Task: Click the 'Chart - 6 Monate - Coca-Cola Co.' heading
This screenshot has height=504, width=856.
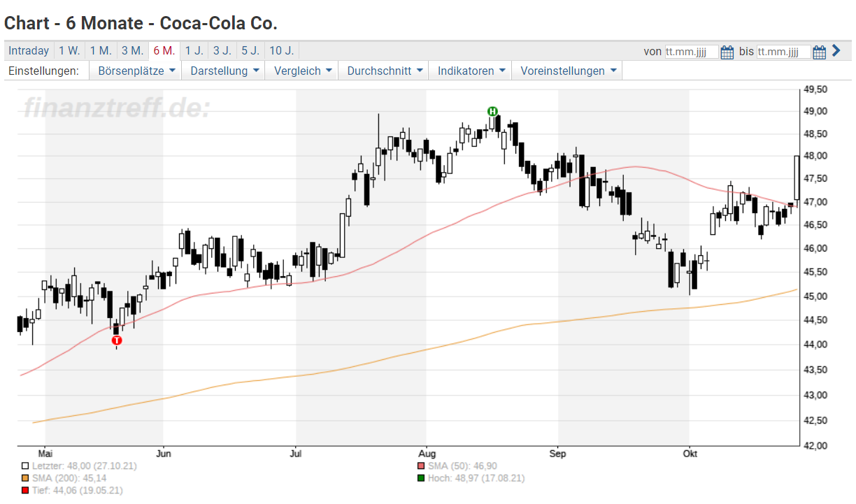Action: click(x=141, y=23)
